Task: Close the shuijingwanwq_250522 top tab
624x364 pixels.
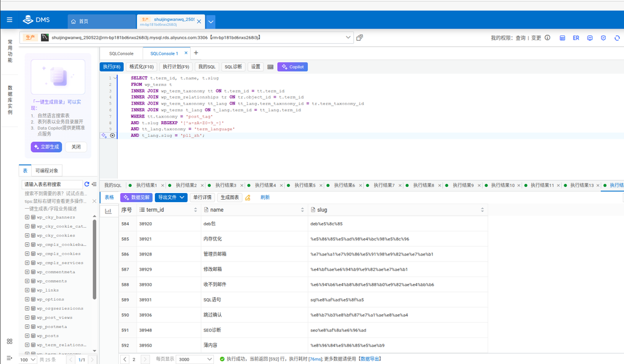Action: 199,21
